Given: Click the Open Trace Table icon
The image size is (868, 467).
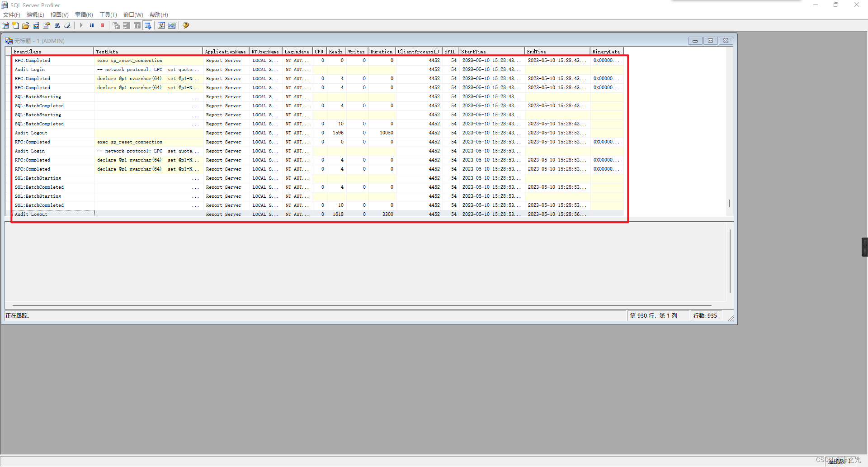Looking at the screenshot, I should point(36,25).
